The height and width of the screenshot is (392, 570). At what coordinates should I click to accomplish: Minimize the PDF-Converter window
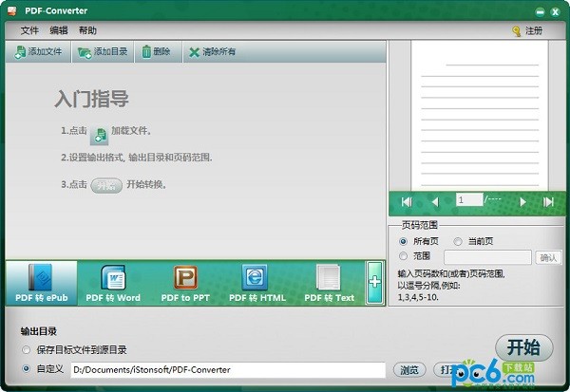tap(540, 12)
